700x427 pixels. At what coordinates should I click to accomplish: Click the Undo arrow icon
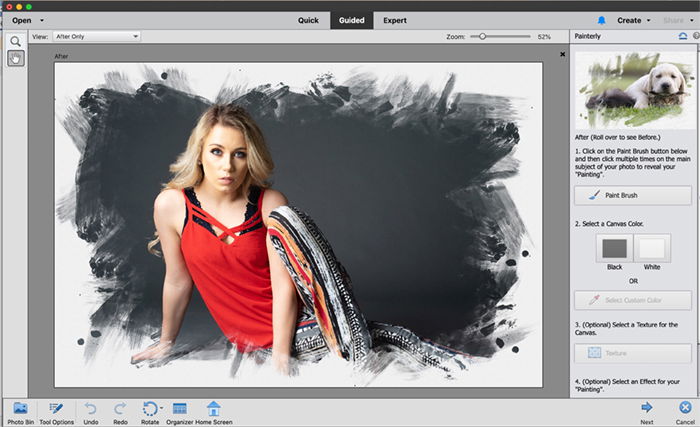click(91, 408)
